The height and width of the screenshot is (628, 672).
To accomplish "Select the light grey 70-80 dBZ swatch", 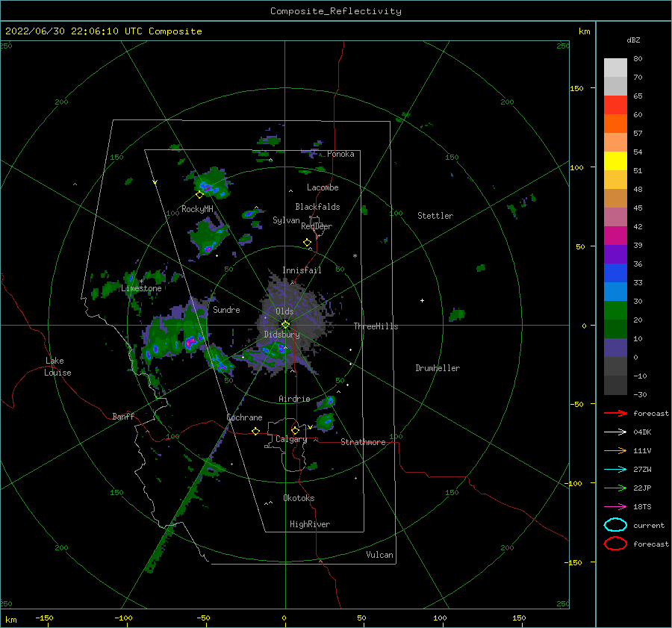I will click(615, 68).
